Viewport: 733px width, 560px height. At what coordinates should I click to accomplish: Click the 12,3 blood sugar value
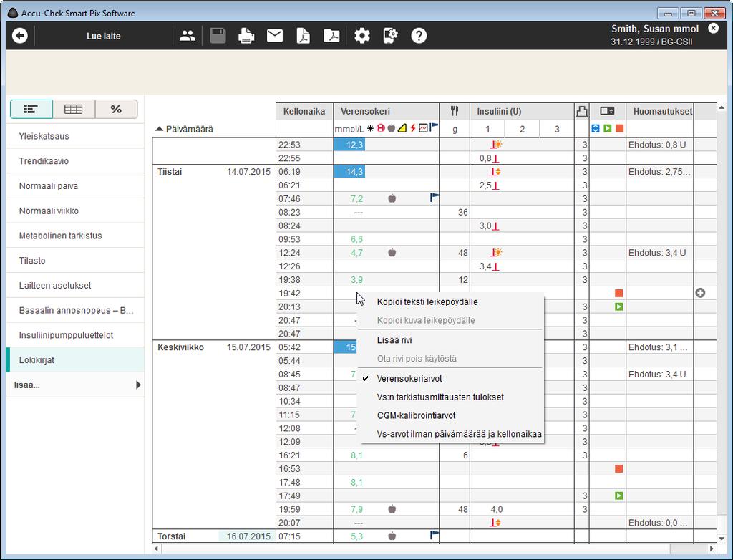[349, 145]
